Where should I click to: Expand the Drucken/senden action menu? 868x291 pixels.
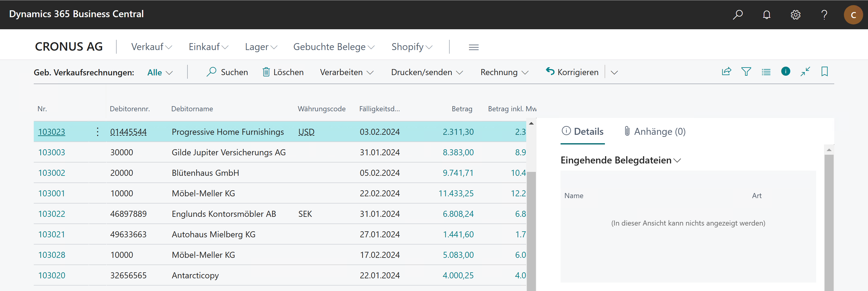[x=427, y=72]
